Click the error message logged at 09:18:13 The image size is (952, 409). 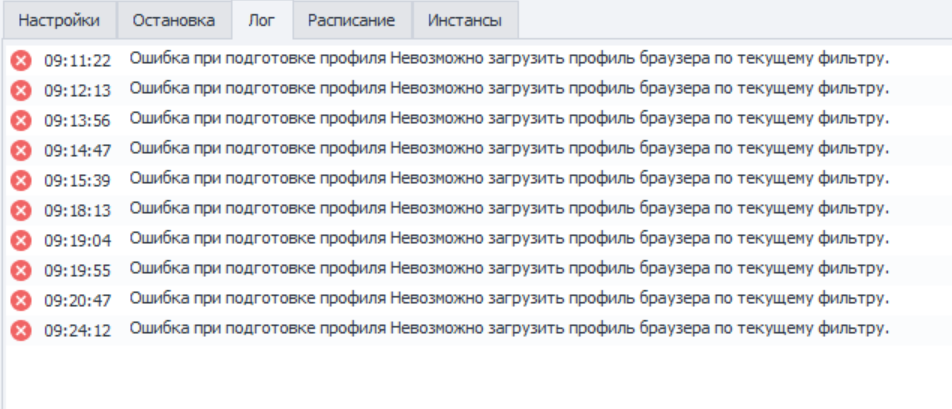(x=509, y=208)
